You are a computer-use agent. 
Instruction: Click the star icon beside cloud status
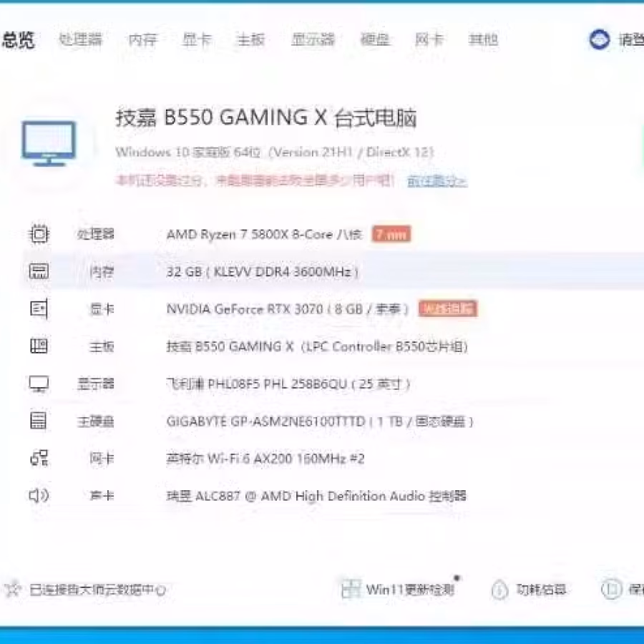(12, 590)
